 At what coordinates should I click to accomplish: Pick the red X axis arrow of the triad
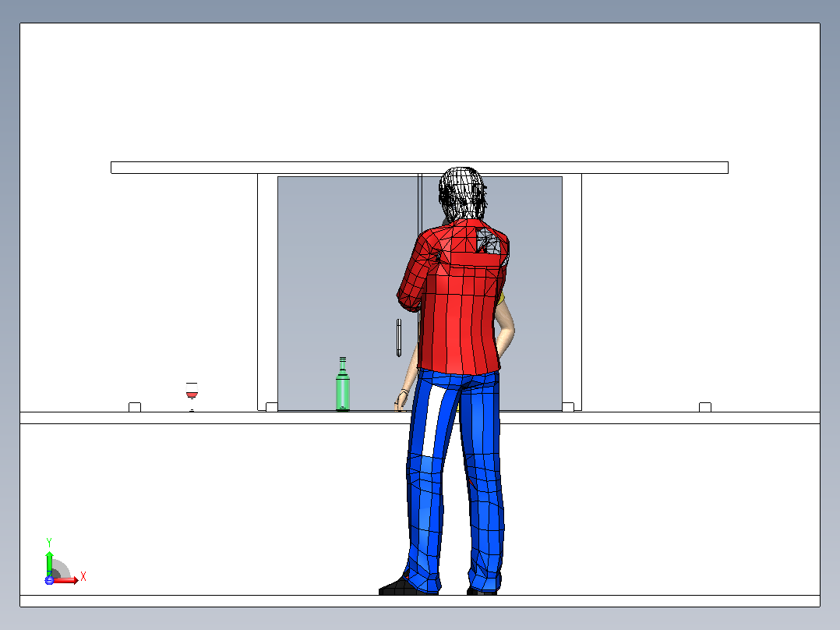tap(66, 580)
